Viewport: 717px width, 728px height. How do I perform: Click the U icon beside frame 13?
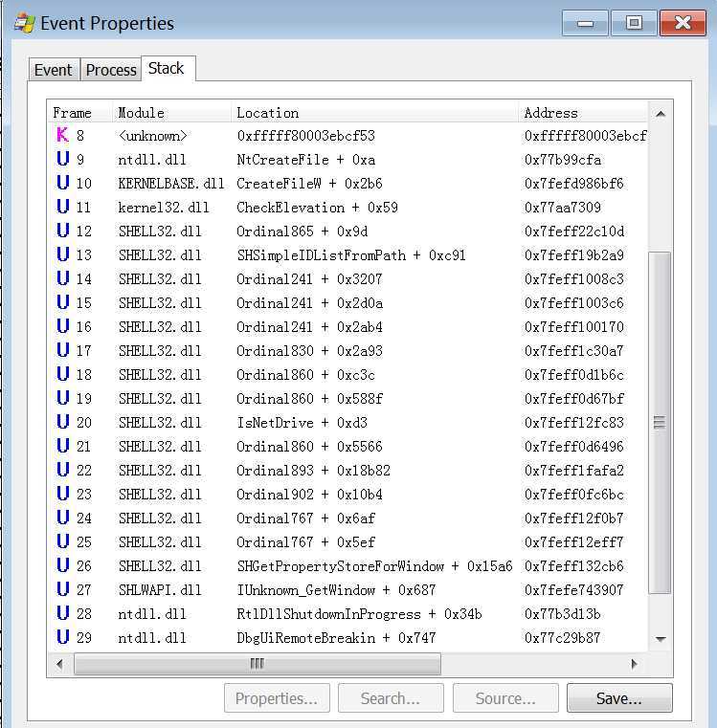(x=63, y=254)
